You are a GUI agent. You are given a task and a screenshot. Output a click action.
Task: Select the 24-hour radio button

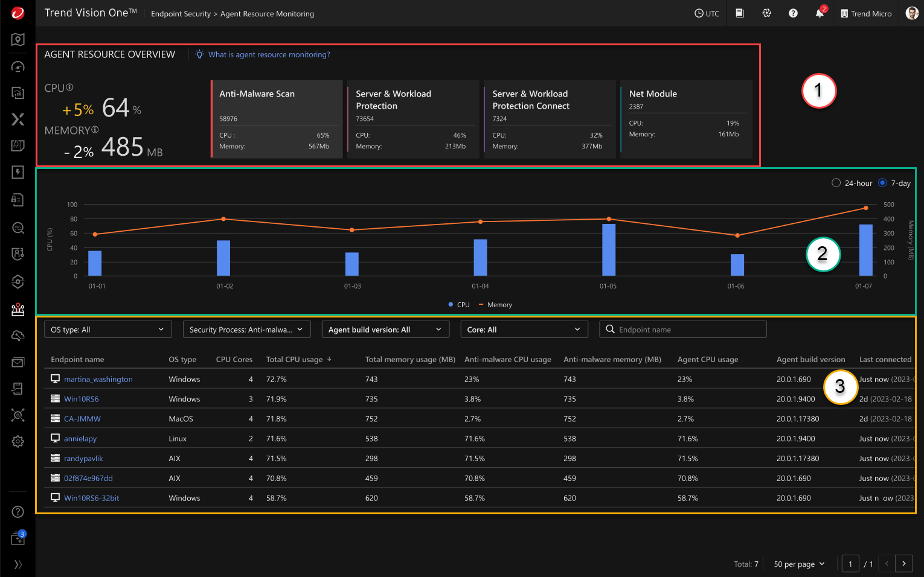click(836, 183)
